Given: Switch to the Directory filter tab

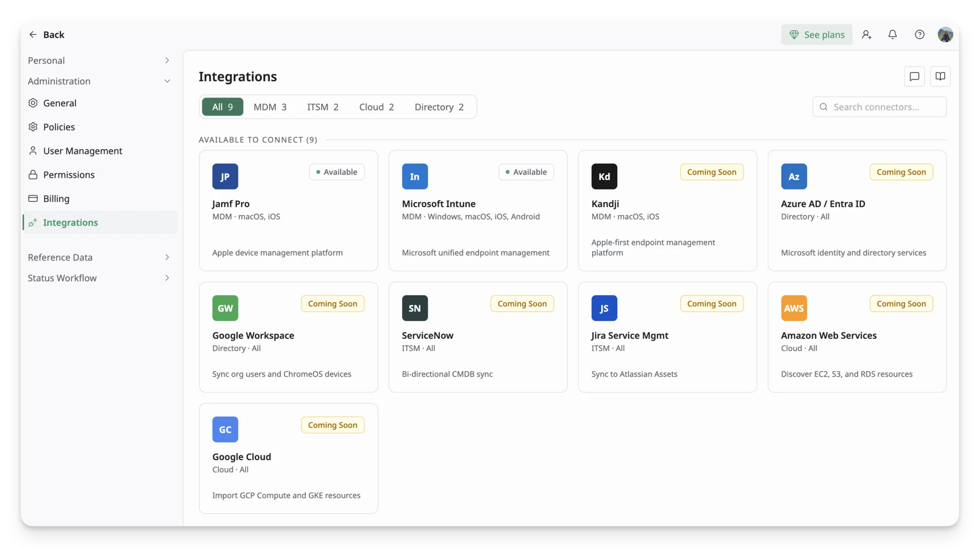Looking at the screenshot, I should pyautogui.click(x=439, y=107).
